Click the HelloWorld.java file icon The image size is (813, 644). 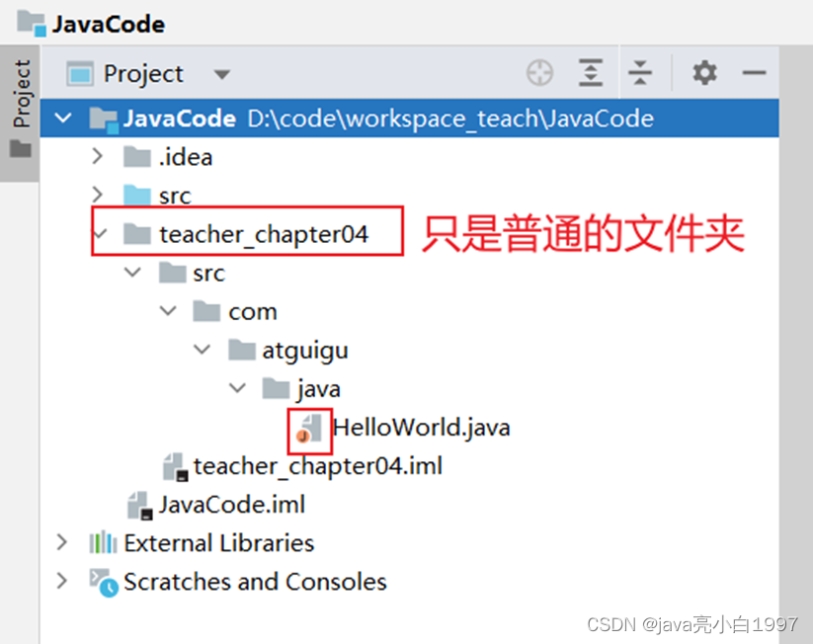pos(309,429)
